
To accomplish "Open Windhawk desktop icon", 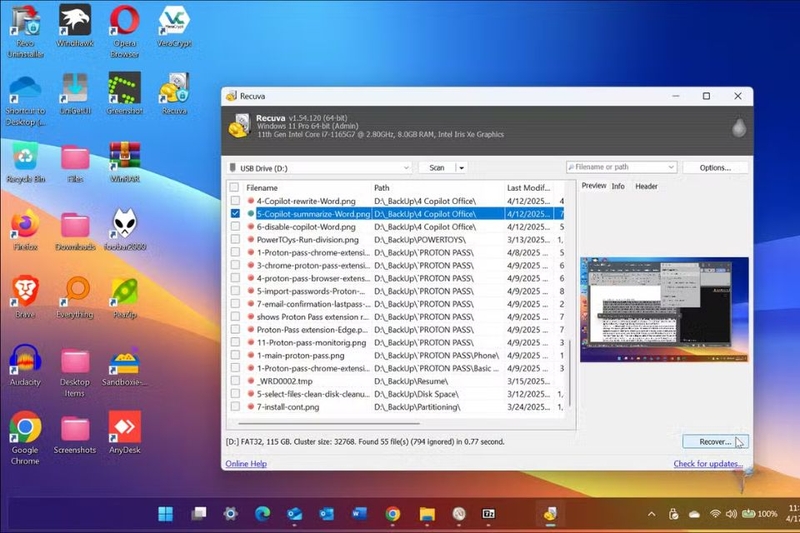I will pos(75,26).
